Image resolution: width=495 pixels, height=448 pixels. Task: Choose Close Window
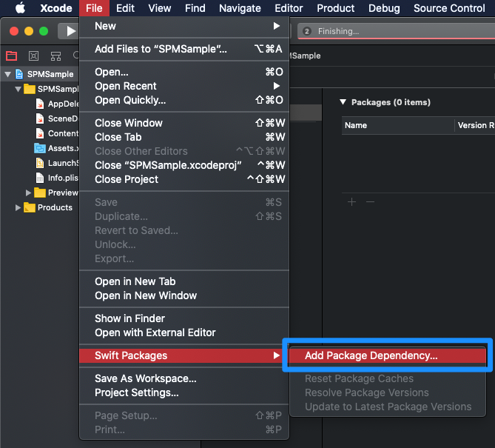point(184,123)
